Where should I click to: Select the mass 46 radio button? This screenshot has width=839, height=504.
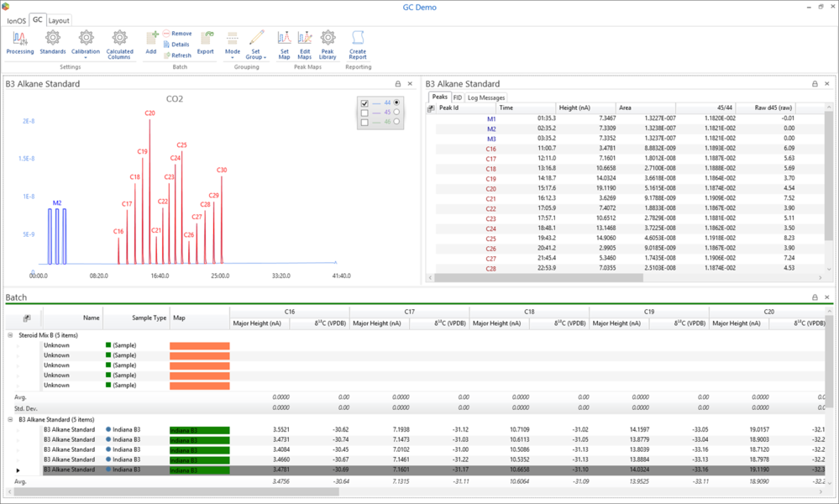tap(397, 123)
